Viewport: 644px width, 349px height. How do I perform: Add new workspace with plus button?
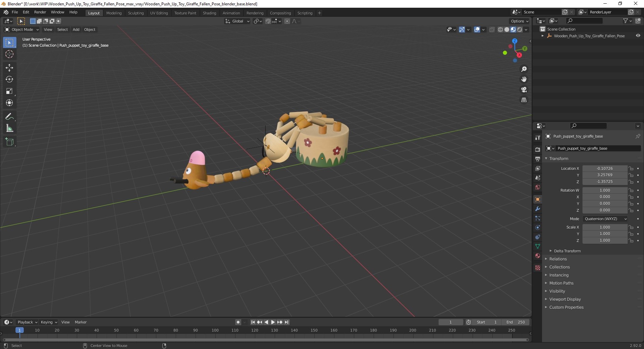[319, 13]
